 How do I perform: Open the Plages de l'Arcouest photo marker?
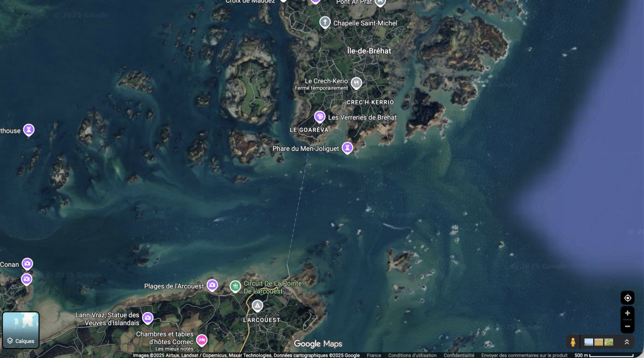[212, 286]
